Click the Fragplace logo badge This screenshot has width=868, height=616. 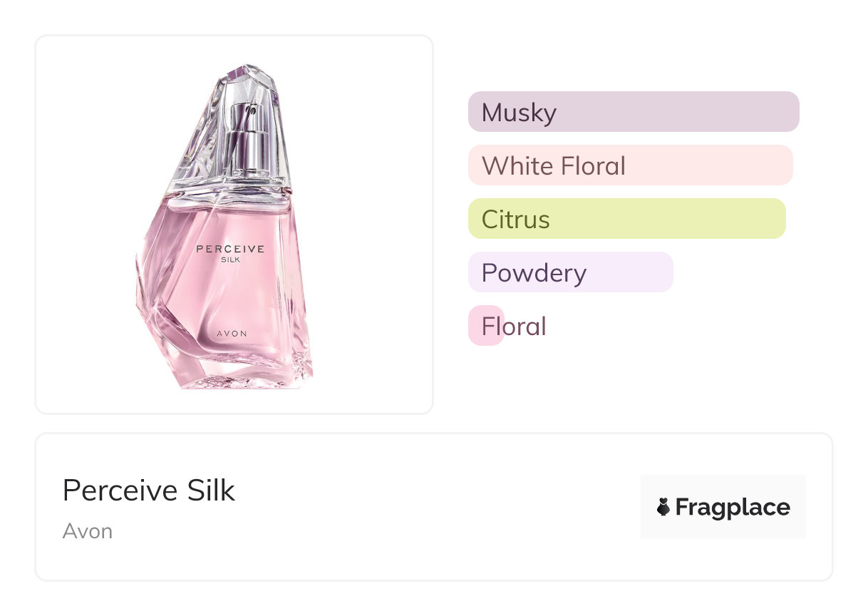click(723, 507)
